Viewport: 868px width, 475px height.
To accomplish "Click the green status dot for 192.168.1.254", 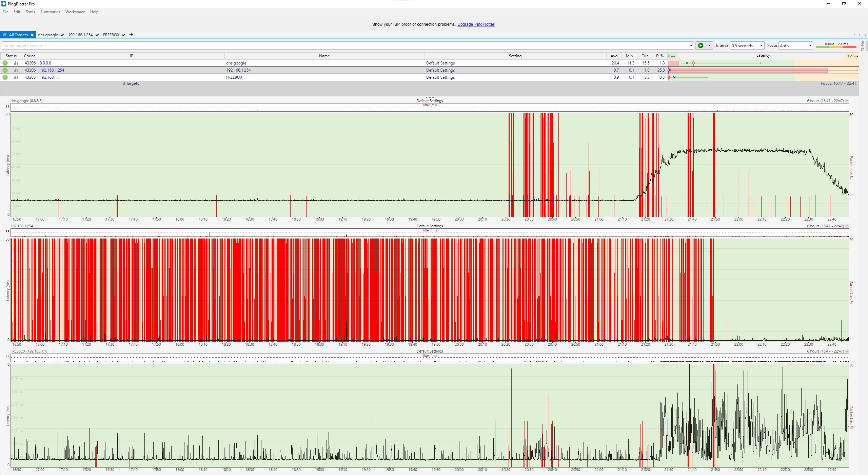I will pos(5,70).
